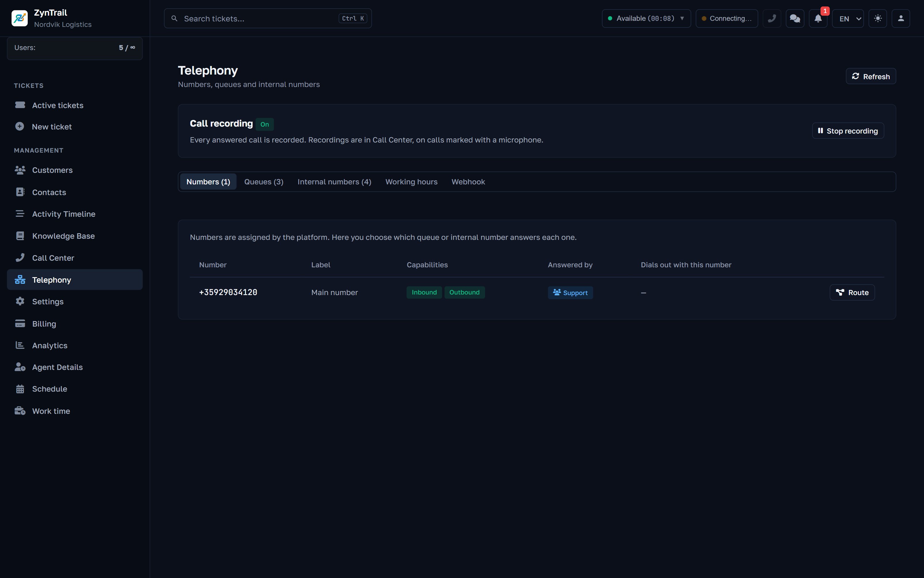Click the Call Center phone icon
The width and height of the screenshot is (924, 578).
pyautogui.click(x=20, y=258)
